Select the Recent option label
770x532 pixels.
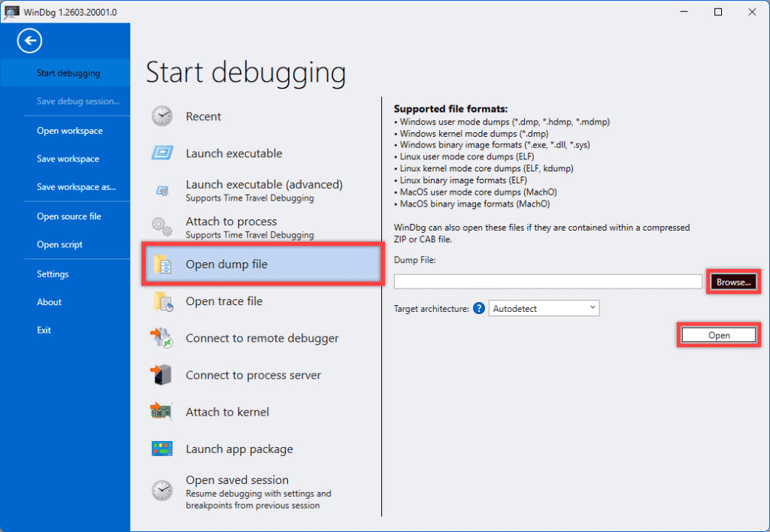tap(203, 116)
